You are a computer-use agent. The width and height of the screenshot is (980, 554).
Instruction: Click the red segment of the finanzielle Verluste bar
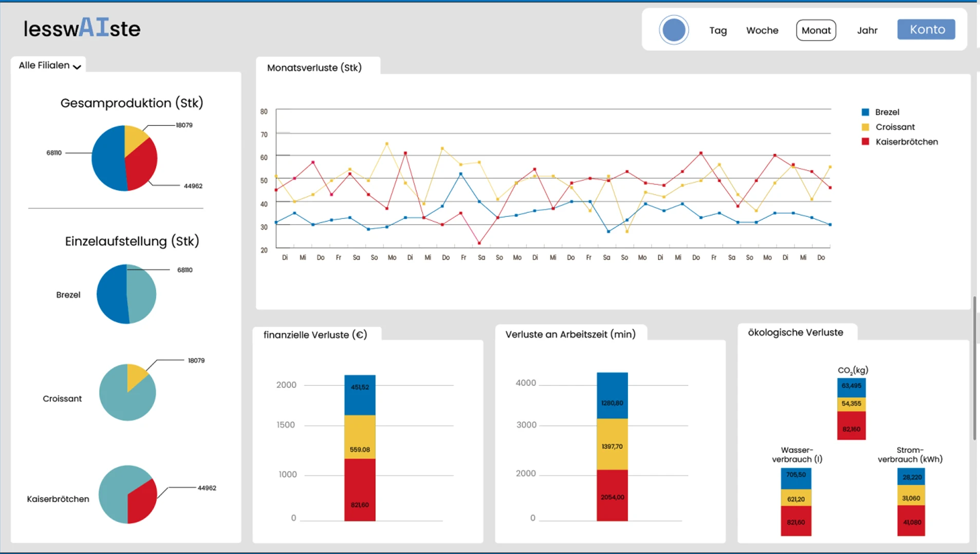click(360, 490)
